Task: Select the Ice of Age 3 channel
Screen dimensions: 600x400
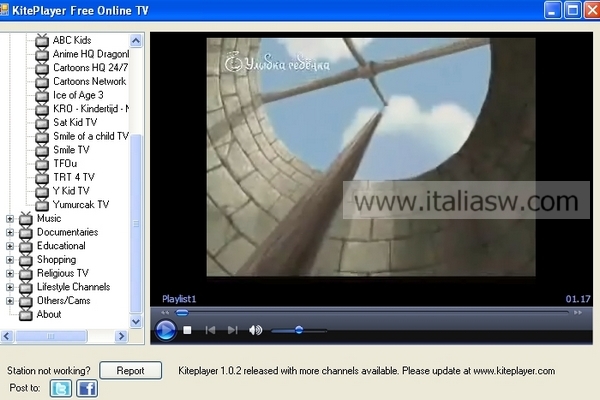Action: point(78,95)
